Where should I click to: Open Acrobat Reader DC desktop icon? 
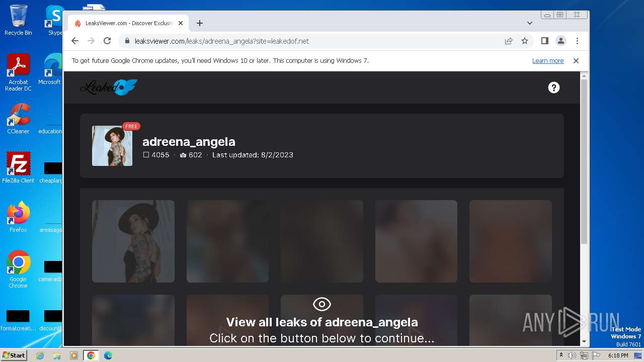pos(18,72)
